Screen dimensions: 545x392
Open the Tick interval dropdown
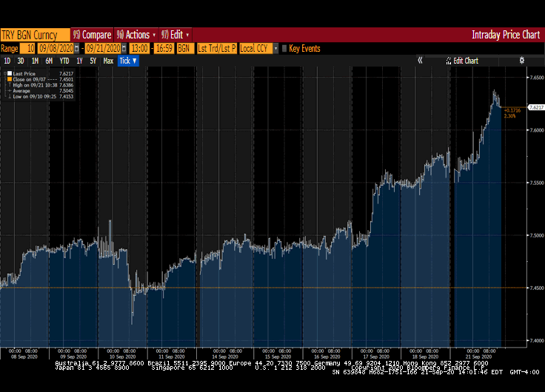coord(128,61)
